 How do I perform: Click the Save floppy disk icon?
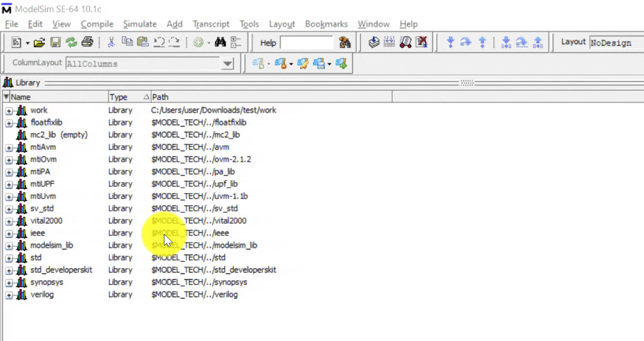click(x=55, y=42)
